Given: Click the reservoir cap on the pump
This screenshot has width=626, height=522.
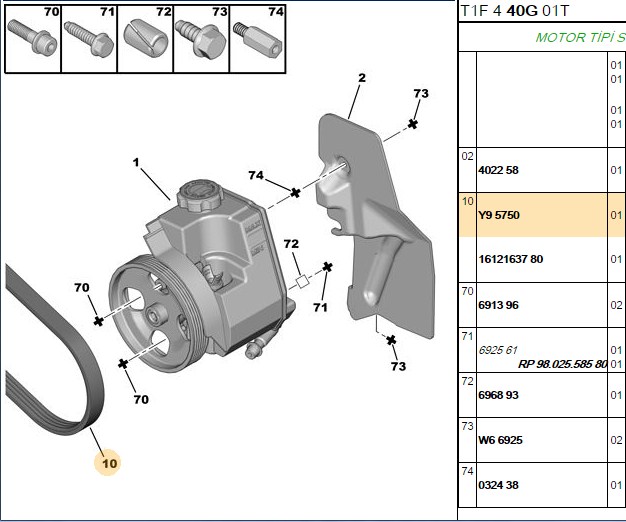Looking at the screenshot, I should (x=198, y=194).
